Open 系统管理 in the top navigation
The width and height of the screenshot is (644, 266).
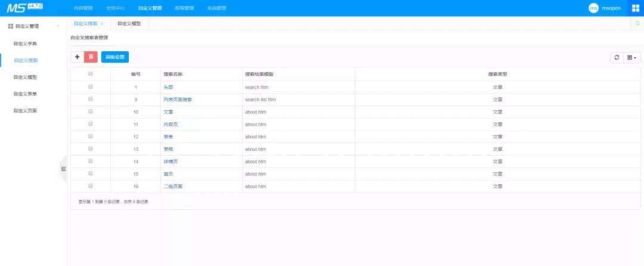point(216,8)
